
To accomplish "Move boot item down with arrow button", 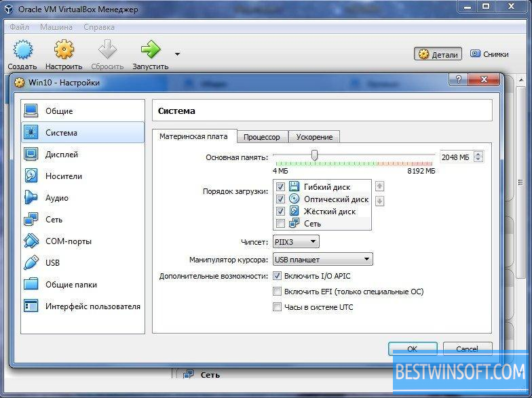I will click(380, 201).
